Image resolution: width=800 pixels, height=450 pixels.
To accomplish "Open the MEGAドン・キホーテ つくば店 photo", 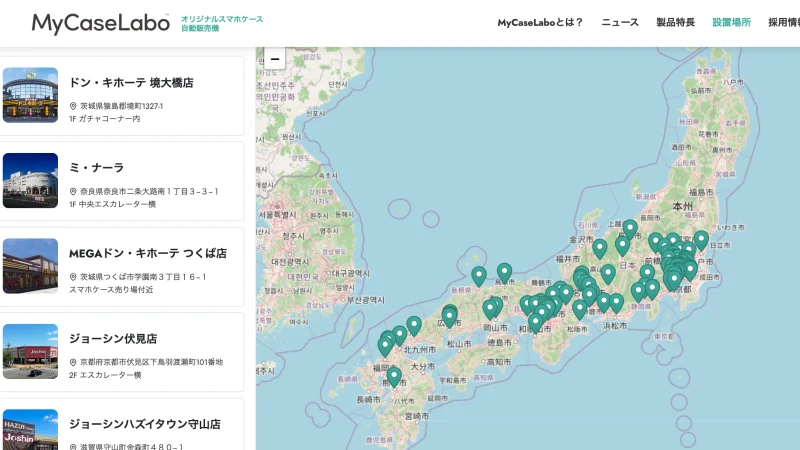I will click(x=30, y=266).
